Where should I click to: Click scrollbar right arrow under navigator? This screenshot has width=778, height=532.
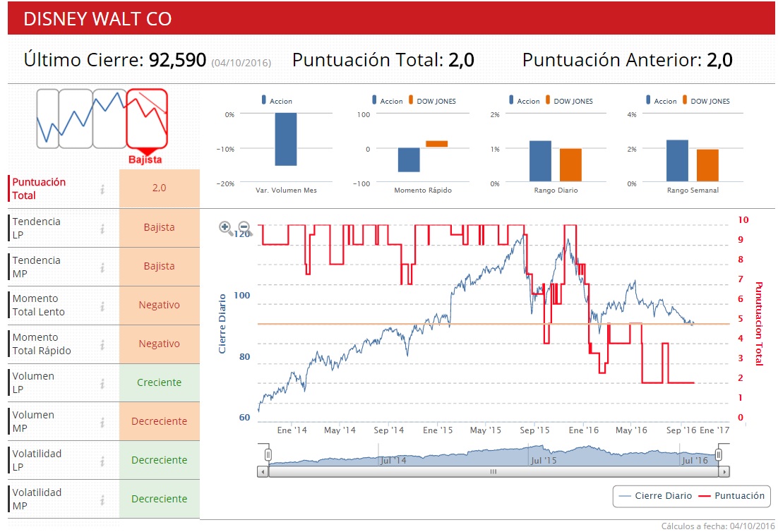point(724,471)
